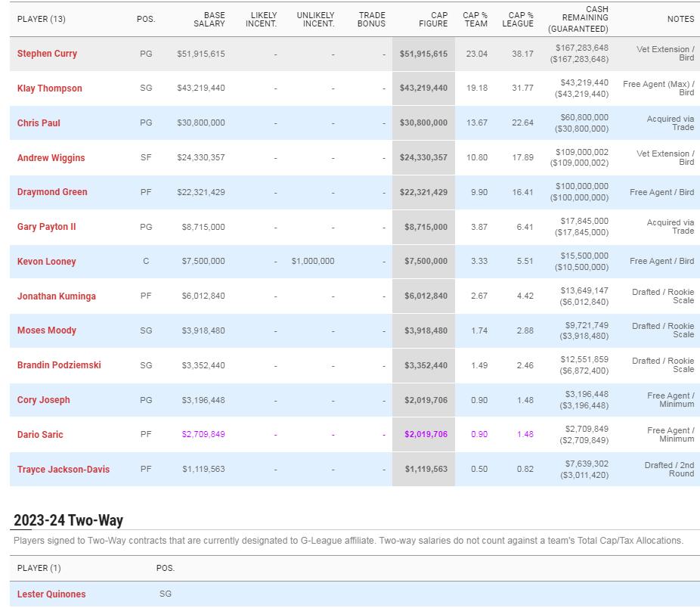Screen dimensions: 700x608
Task: Open two-way player Lester Quinones
Action: pos(51,594)
